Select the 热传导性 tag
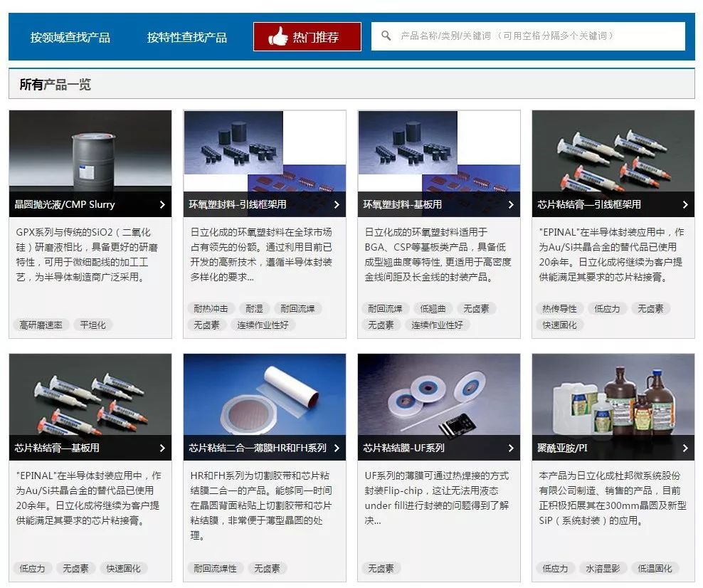This screenshot has height=588, width=703. [x=559, y=308]
